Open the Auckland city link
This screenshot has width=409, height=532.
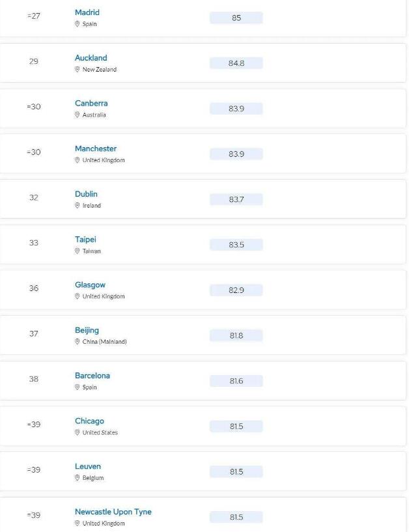91,58
